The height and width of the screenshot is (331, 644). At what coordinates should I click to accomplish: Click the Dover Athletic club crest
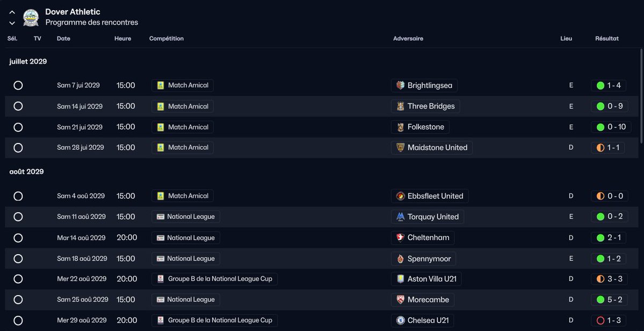click(31, 17)
